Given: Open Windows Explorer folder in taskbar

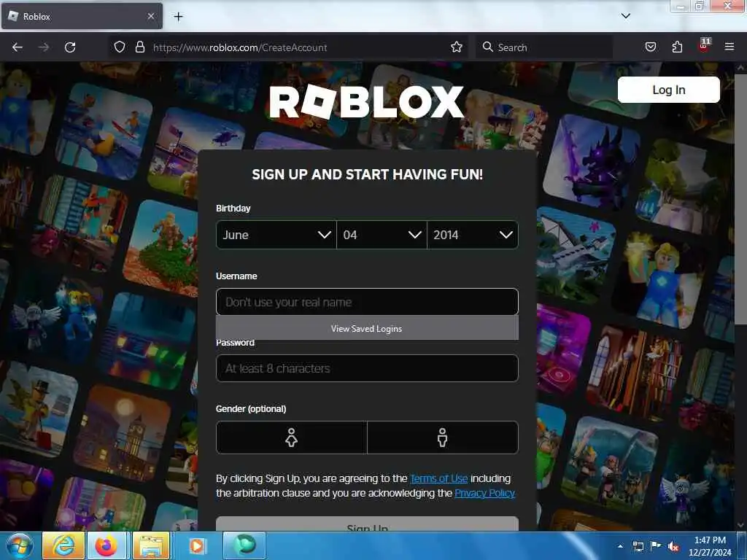Looking at the screenshot, I should pos(151,545).
